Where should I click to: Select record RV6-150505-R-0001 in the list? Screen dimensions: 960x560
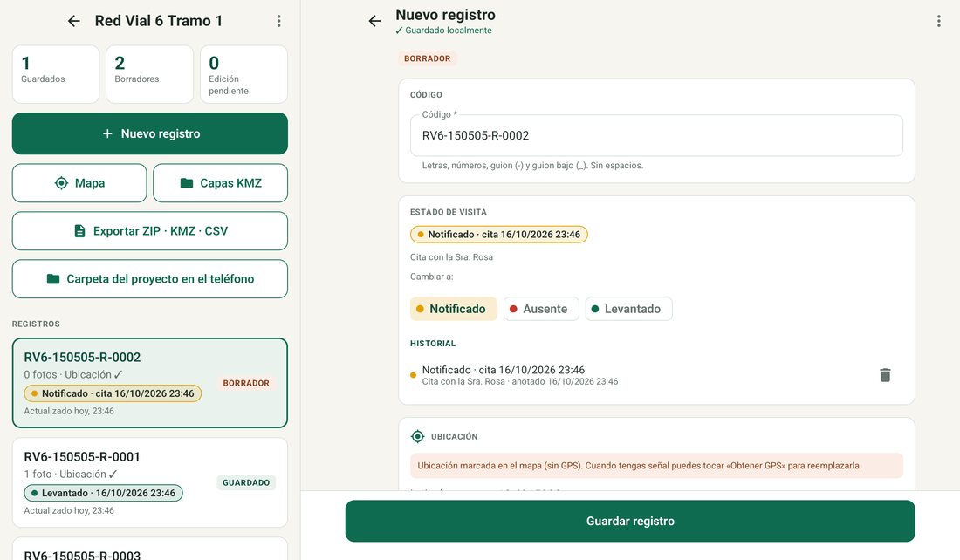(150, 482)
